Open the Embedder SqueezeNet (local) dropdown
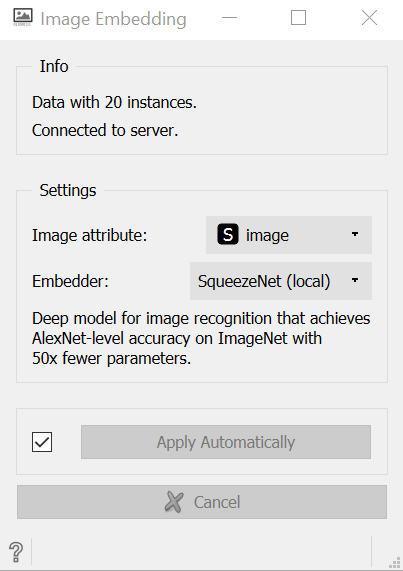The height and width of the screenshot is (571, 403). click(281, 281)
